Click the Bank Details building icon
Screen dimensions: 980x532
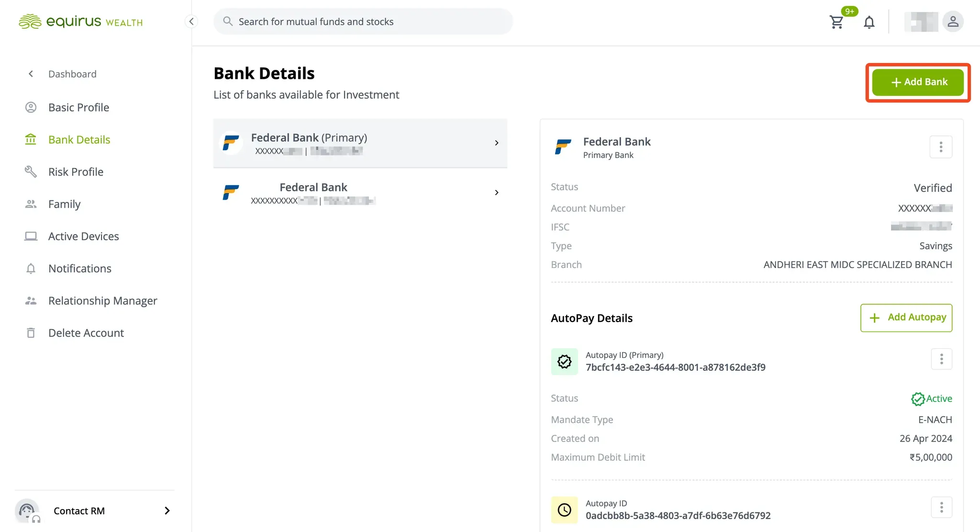pyautogui.click(x=31, y=139)
